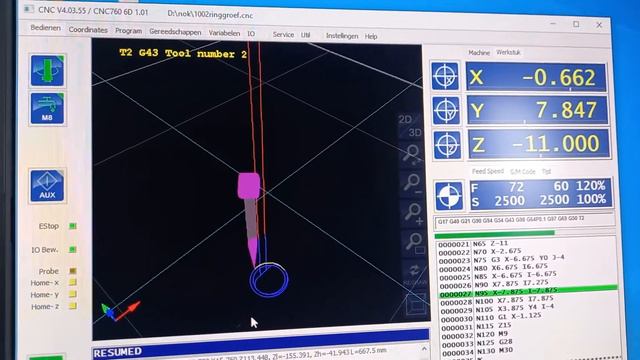The image size is (640, 360).
Task: Switch viewport to 3D view
Action: tap(415, 133)
